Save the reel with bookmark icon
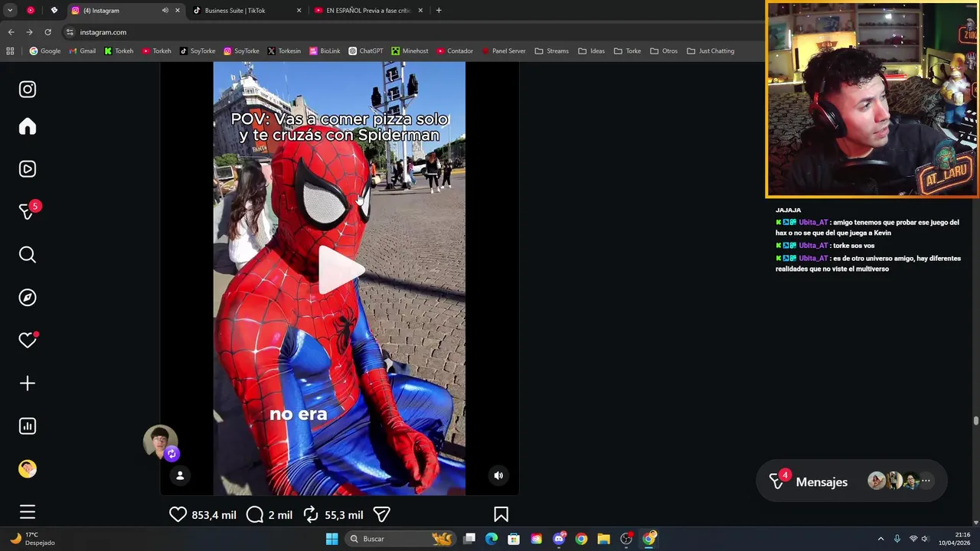 point(501,515)
